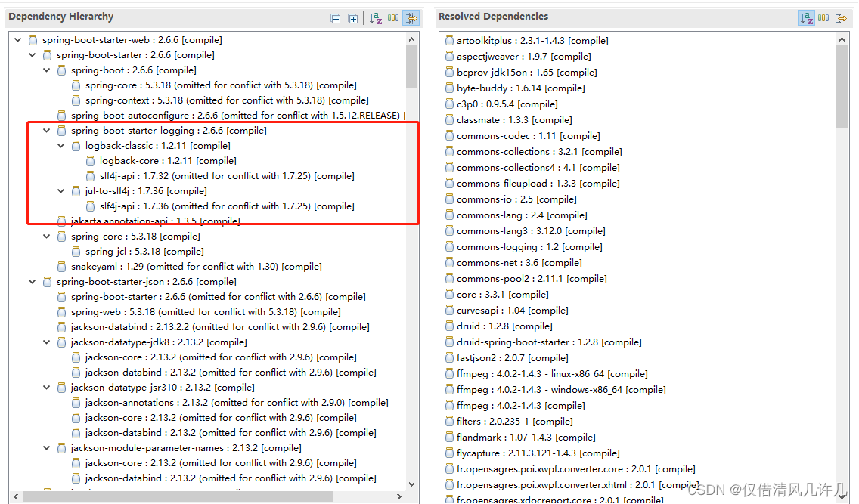This screenshot has width=859, height=504.
Task: Click Dependency Hierarchy horizontal scrollbar right arrow
Action: click(399, 497)
